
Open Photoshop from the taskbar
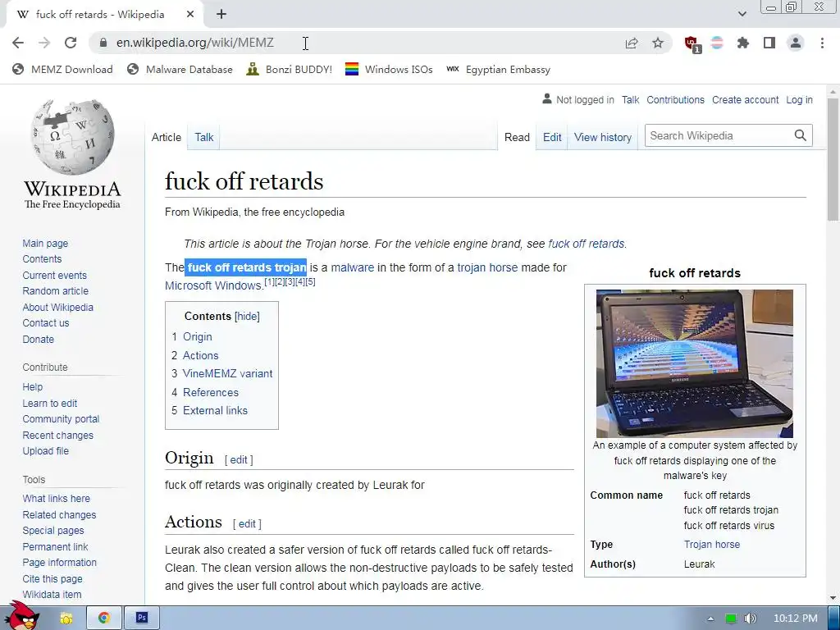pos(141,618)
